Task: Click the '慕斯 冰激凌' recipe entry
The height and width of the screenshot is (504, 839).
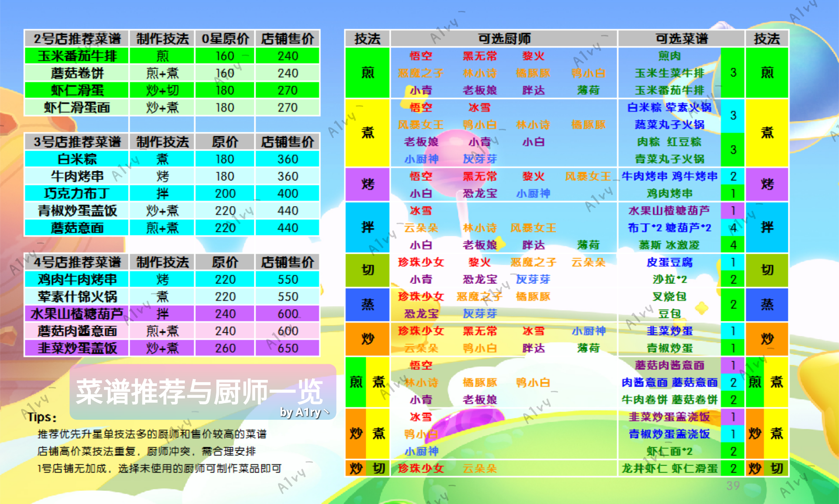Action: point(669,245)
